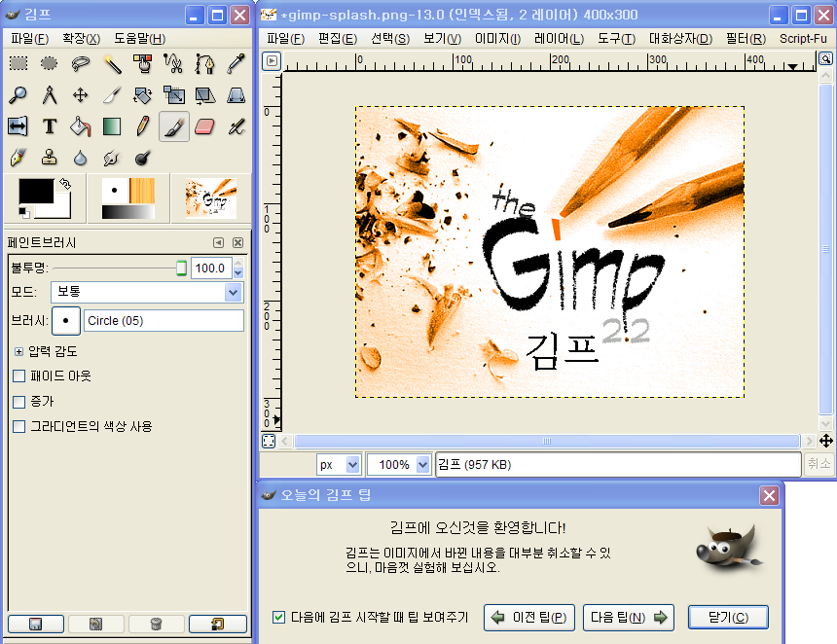Click the 닫기(C) button
The height and width of the screenshot is (644, 837).
click(728, 618)
